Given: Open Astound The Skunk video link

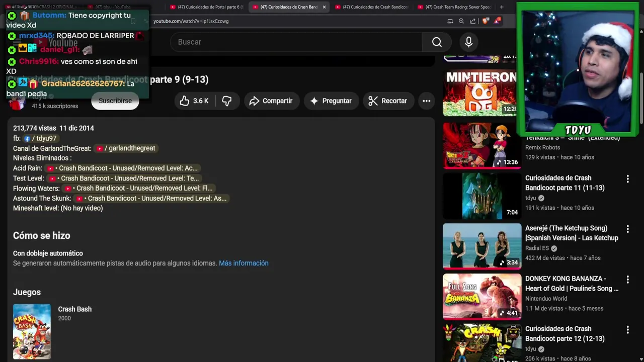Looking at the screenshot, I should [151, 199].
